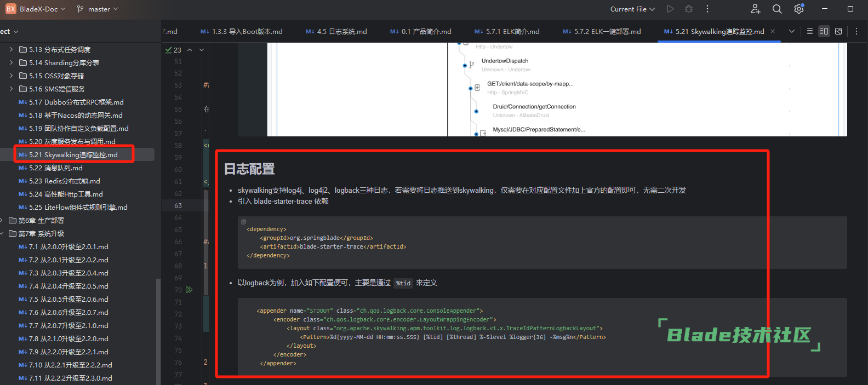Open 5.17 Dubbo分布式RPC框架.md file

tap(71, 102)
